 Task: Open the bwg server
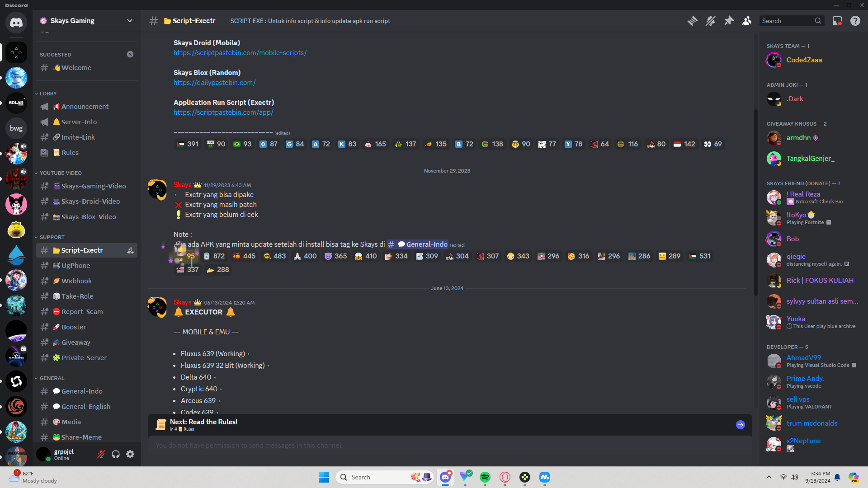tap(16, 128)
